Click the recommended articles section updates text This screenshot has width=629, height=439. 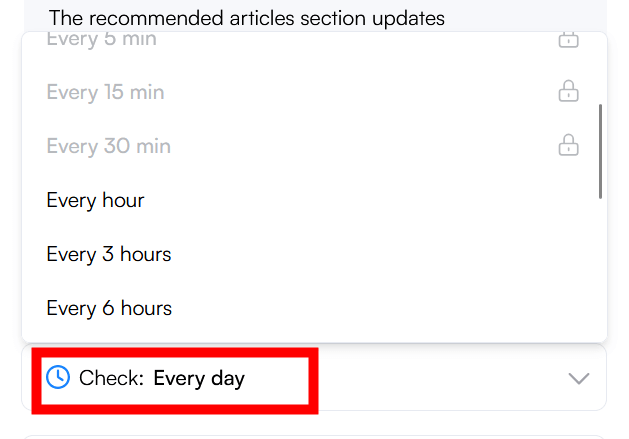click(247, 18)
